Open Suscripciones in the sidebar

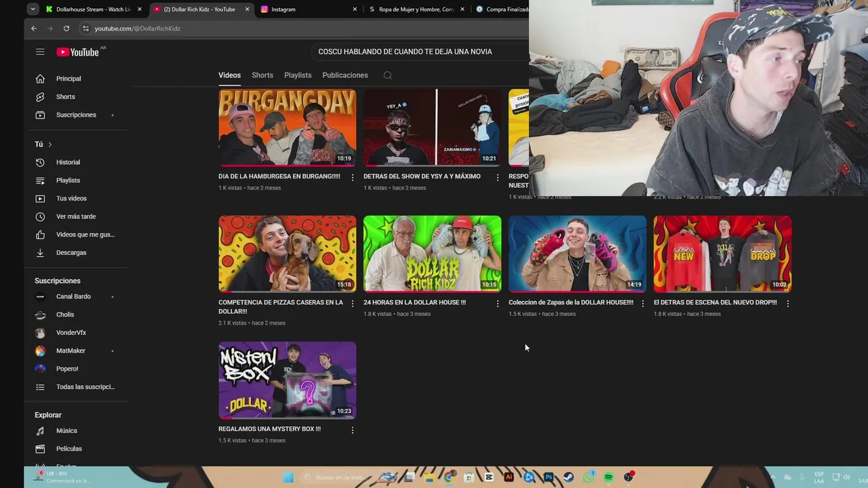click(x=76, y=115)
